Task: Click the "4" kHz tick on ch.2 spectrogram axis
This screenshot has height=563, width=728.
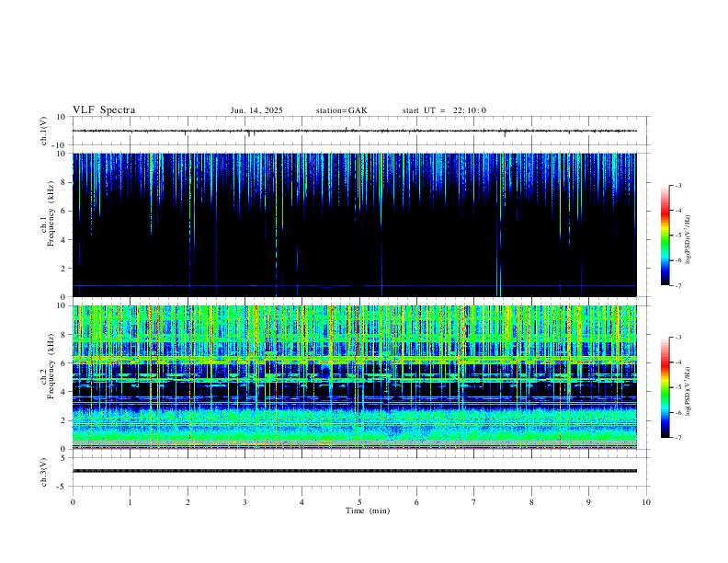Action: [64, 392]
